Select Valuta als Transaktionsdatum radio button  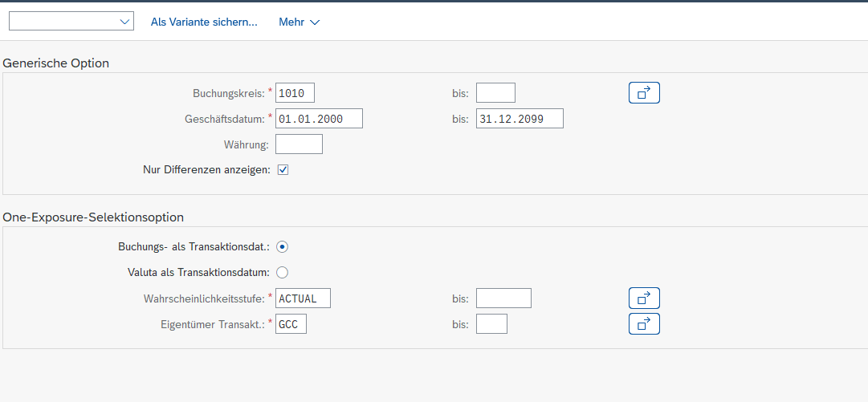pyautogui.click(x=283, y=272)
